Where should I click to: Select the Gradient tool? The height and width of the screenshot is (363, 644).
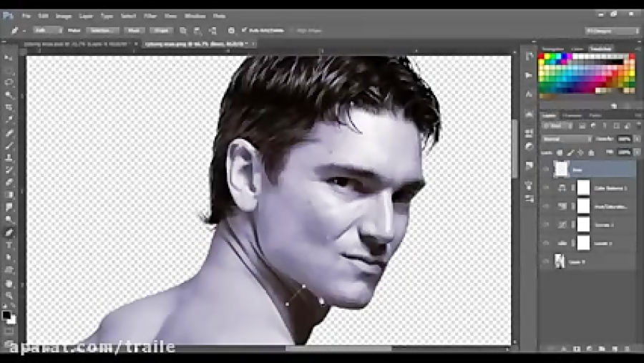pos(9,195)
